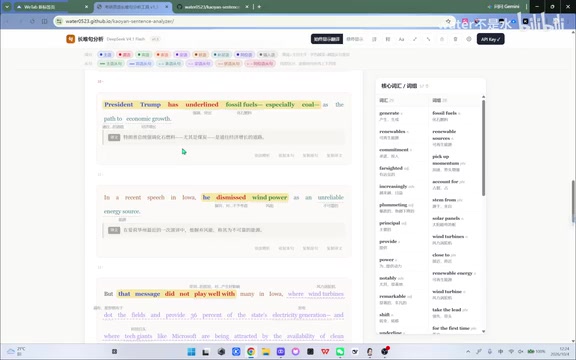The image size is (576, 360).
Task: Toggle the orange fourth legend chip
Action: point(163,54)
